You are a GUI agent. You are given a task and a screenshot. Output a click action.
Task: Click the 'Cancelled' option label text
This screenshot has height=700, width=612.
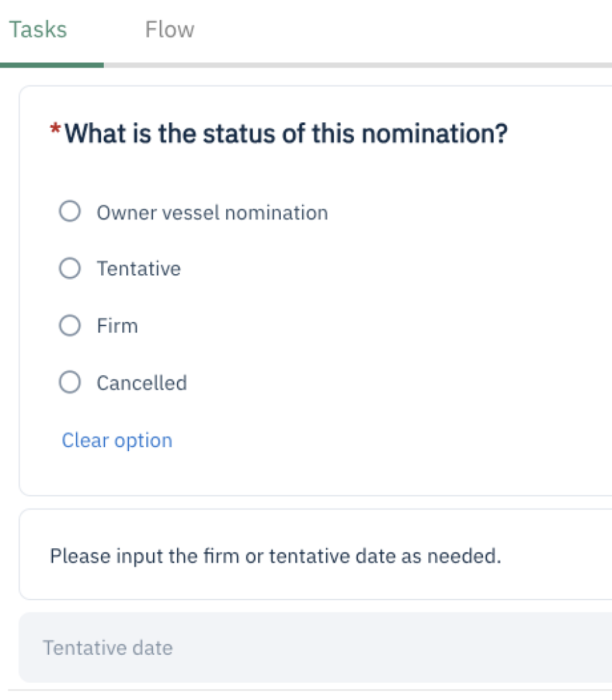(141, 383)
